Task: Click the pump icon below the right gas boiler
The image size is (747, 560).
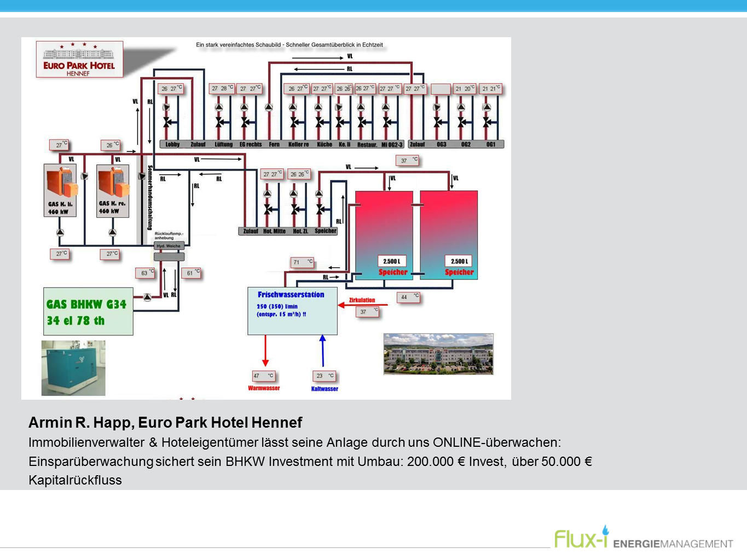Action: [112, 232]
